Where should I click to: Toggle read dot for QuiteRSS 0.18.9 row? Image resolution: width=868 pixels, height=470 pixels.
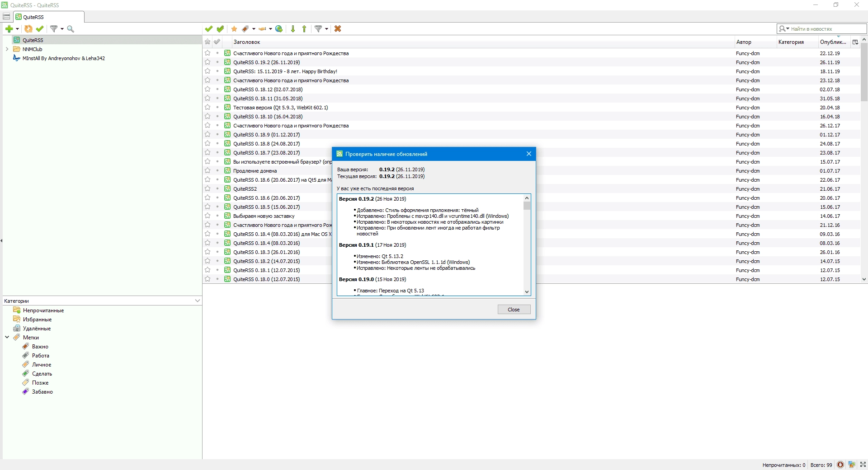[x=217, y=134]
